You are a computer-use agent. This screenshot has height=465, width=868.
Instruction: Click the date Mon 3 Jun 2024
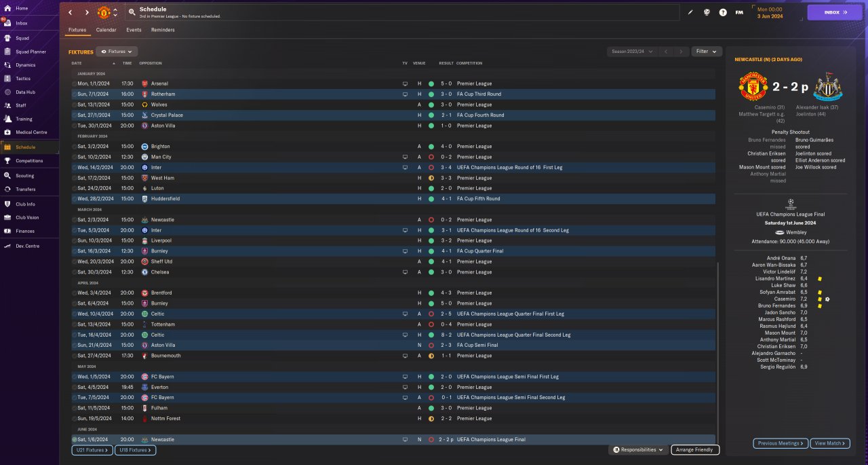[x=770, y=12]
